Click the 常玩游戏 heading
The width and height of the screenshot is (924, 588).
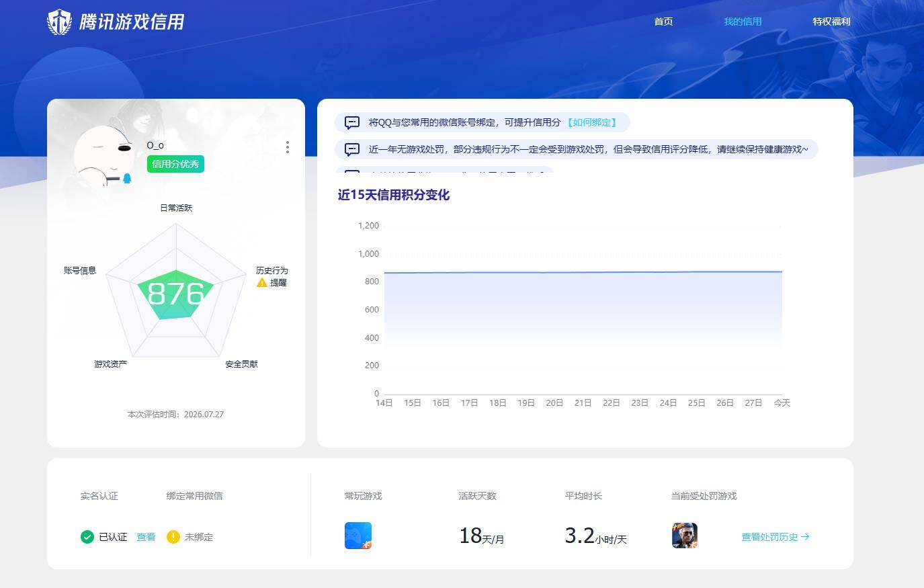coord(363,496)
